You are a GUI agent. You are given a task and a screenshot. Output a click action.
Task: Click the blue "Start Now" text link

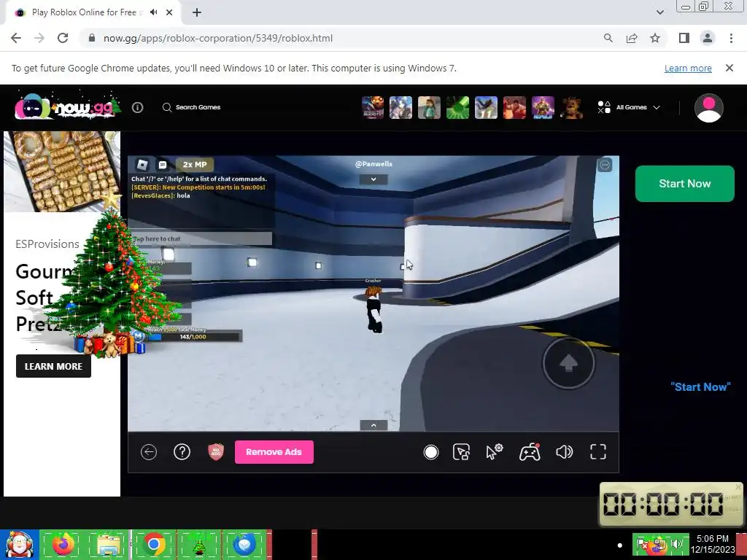[700, 387]
